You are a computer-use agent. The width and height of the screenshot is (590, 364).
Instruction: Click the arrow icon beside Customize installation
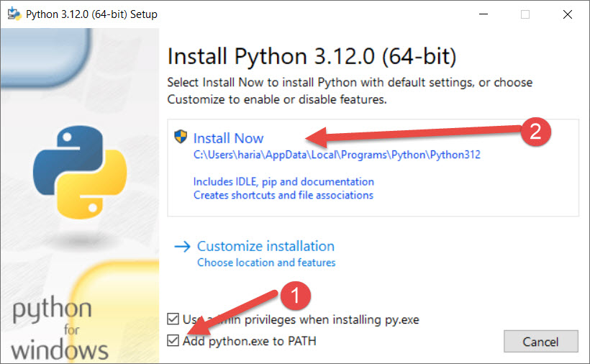click(x=182, y=247)
